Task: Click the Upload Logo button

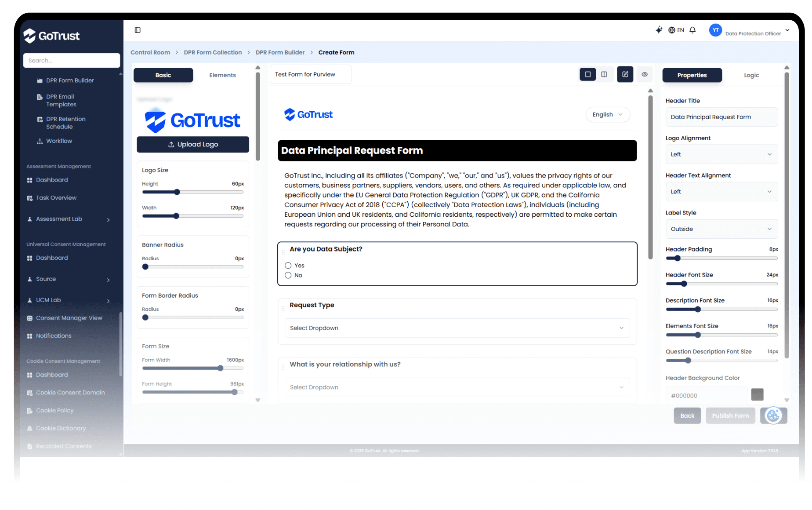Action: pos(193,144)
